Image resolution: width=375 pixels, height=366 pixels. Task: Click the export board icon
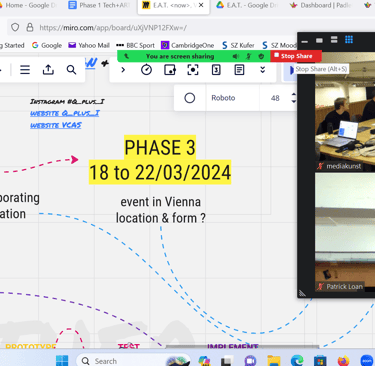[48, 70]
